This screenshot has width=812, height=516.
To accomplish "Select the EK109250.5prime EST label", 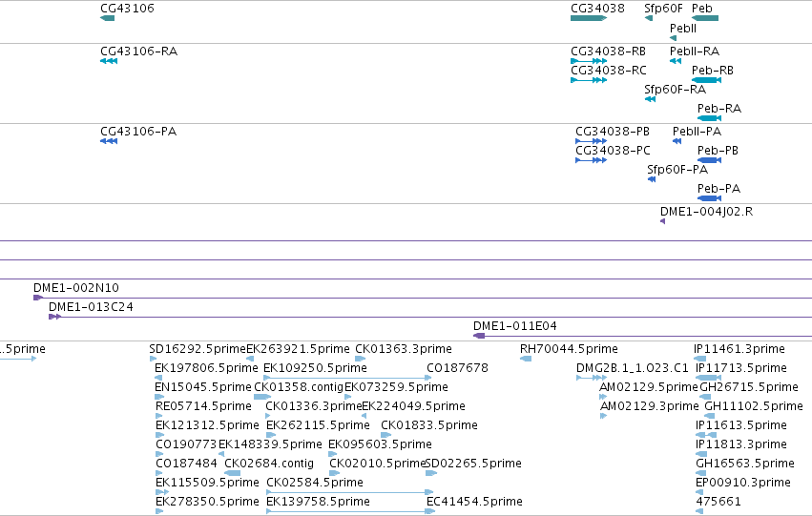I will [x=315, y=368].
